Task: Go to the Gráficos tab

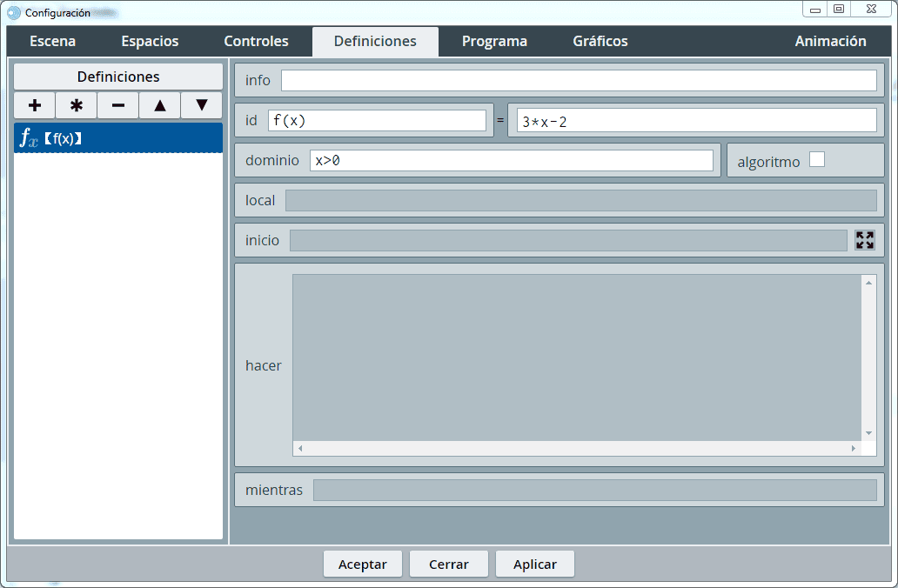Action: click(x=600, y=42)
